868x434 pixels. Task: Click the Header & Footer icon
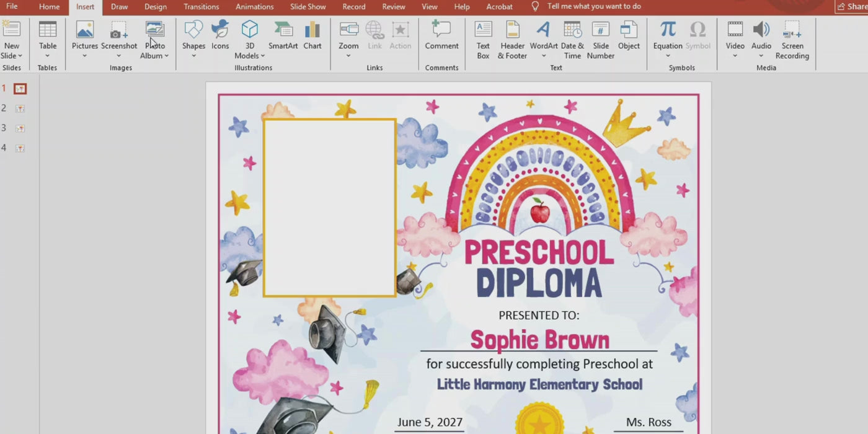pyautogui.click(x=512, y=30)
